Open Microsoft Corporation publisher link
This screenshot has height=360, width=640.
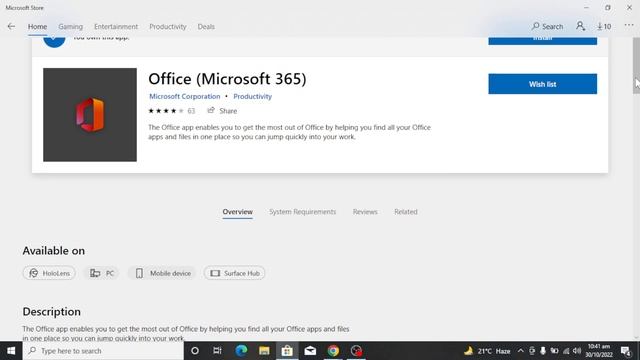coord(184,96)
